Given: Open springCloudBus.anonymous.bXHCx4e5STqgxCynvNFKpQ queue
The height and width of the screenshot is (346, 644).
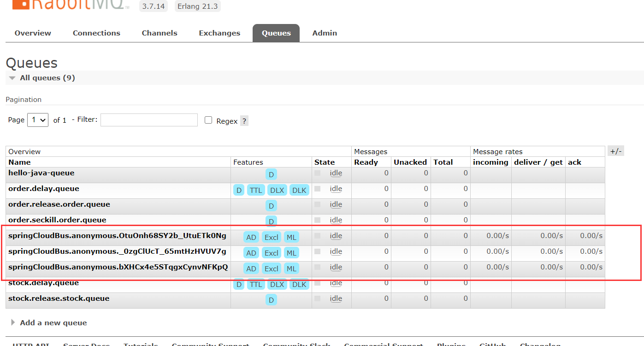Looking at the screenshot, I should (x=118, y=267).
